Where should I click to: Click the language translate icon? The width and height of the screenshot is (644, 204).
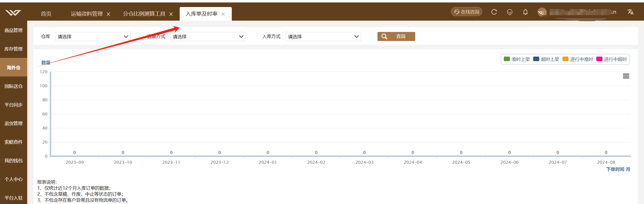[x=630, y=12]
